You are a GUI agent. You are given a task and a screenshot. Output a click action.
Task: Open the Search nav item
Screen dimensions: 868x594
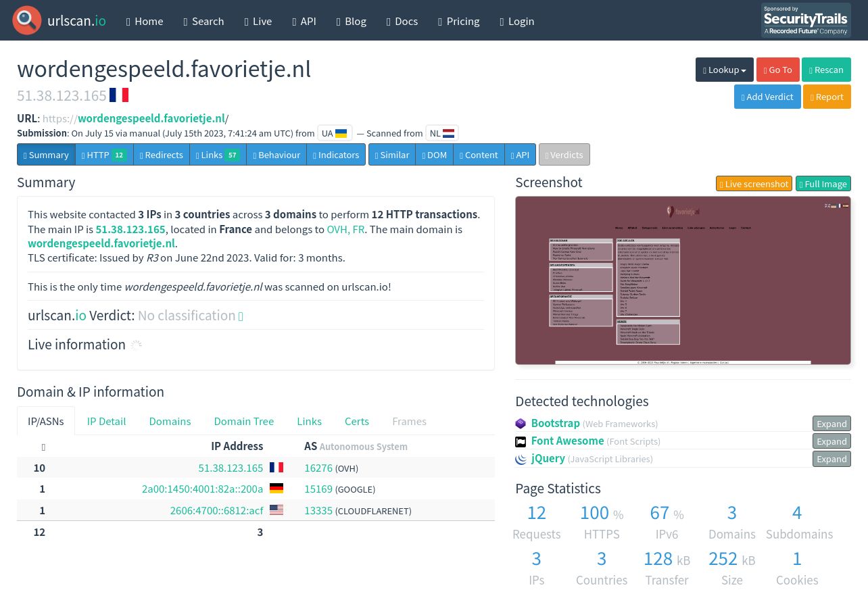[203, 21]
